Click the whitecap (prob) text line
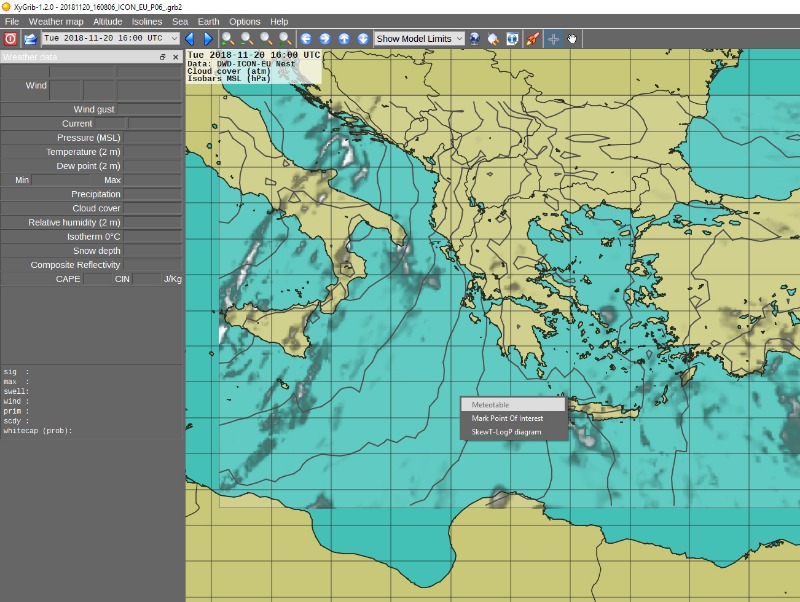800x602 pixels. coord(38,431)
